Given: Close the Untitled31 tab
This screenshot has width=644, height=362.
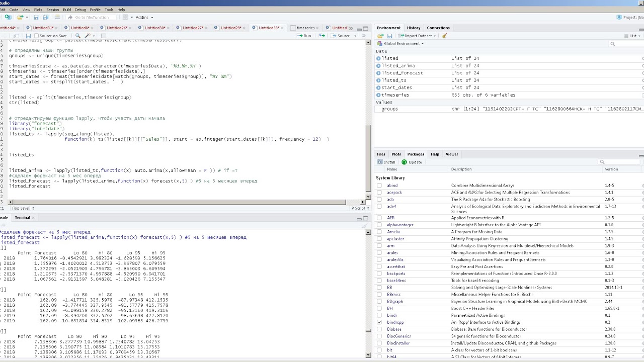Looking at the screenshot, I should [x=57, y=28].
